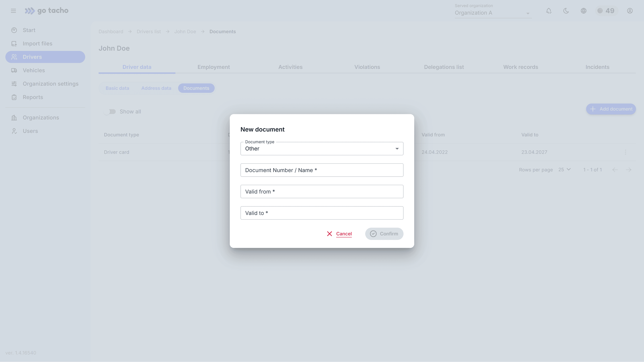Open user account profile icon
This screenshot has width=644, height=362.
coord(630,11)
